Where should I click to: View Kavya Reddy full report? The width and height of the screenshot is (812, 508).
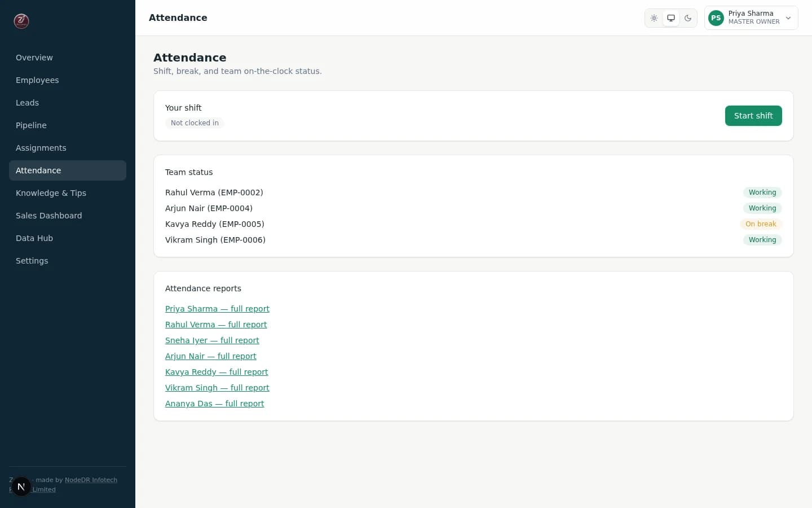pos(217,372)
